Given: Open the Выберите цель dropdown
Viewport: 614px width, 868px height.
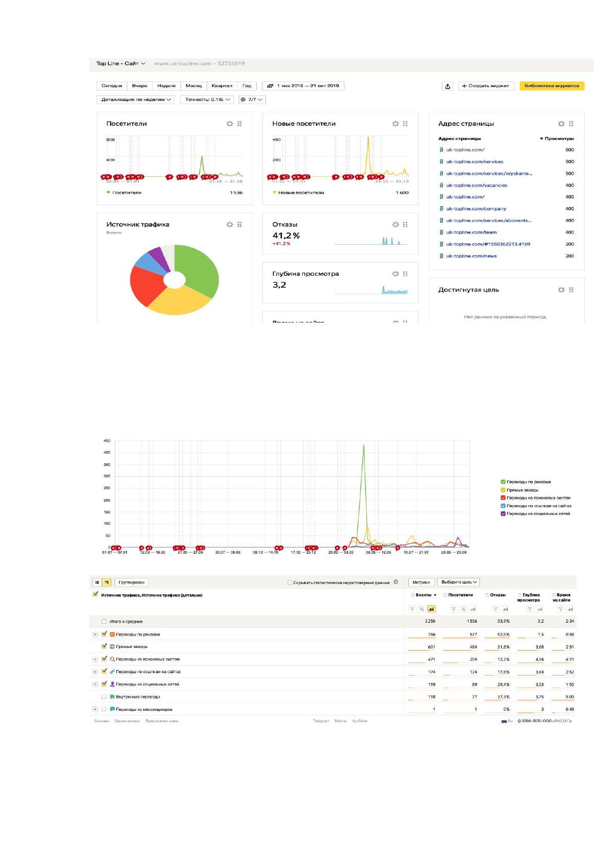Looking at the screenshot, I should tap(459, 582).
